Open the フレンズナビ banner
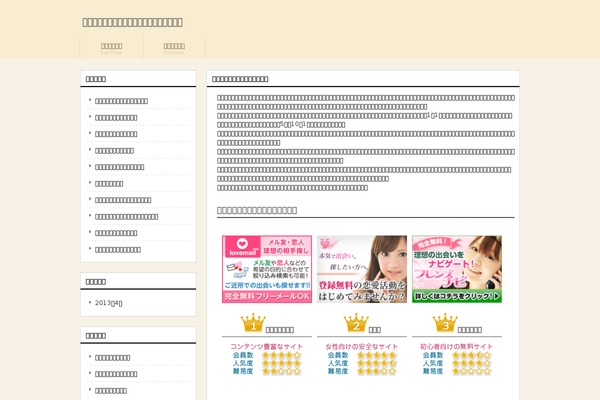 coord(457,269)
